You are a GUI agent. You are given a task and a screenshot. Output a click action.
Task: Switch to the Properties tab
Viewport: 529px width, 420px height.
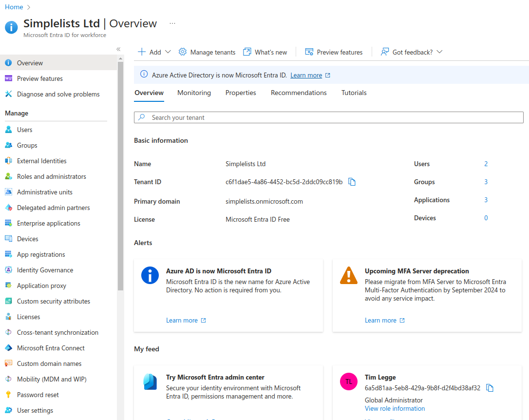pos(241,93)
